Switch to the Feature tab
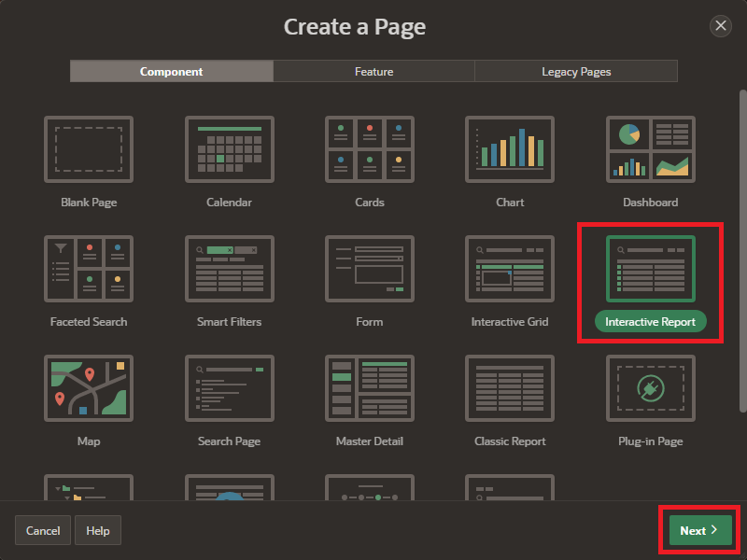The image size is (747, 560). [x=373, y=72]
